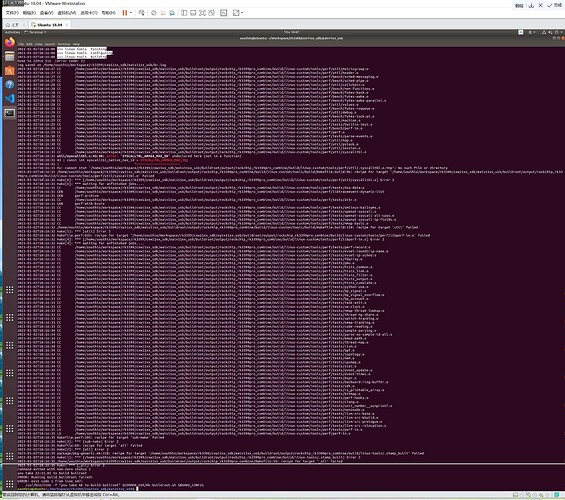Click the send Ctrl+Alt+Del toolbar icon
This screenshot has height=500, width=565.
142,13
